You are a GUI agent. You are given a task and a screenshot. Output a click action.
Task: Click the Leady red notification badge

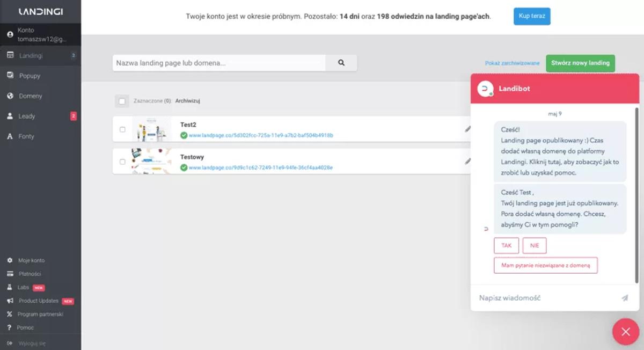[74, 116]
